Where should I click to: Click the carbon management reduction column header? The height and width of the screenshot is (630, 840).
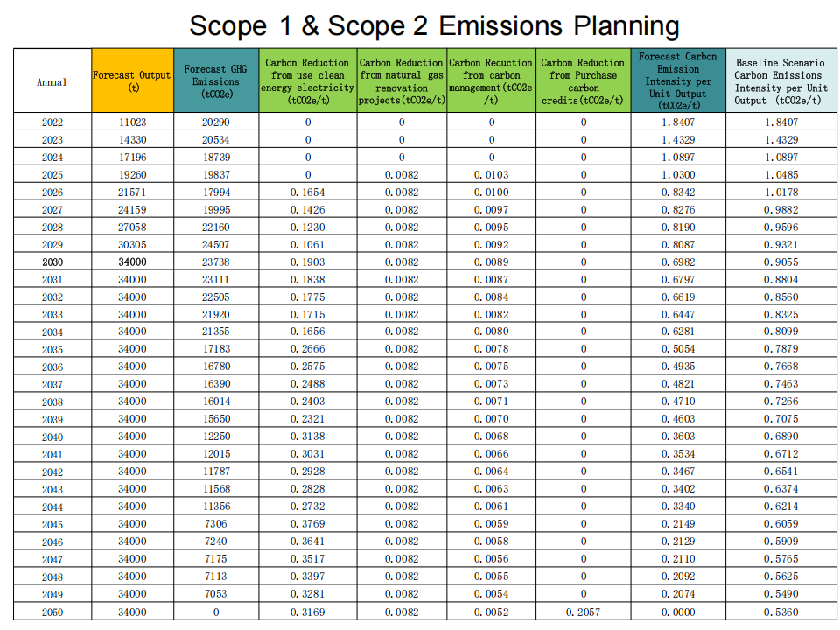[491, 81]
